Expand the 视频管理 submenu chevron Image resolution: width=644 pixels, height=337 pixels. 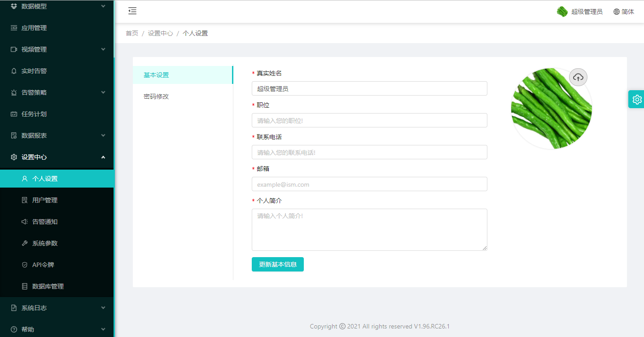click(103, 49)
